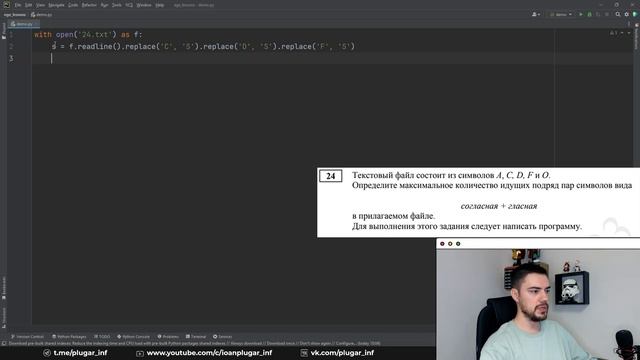Open the VCS menu
Viewport: 640px width, 360px height.
coord(129,5)
